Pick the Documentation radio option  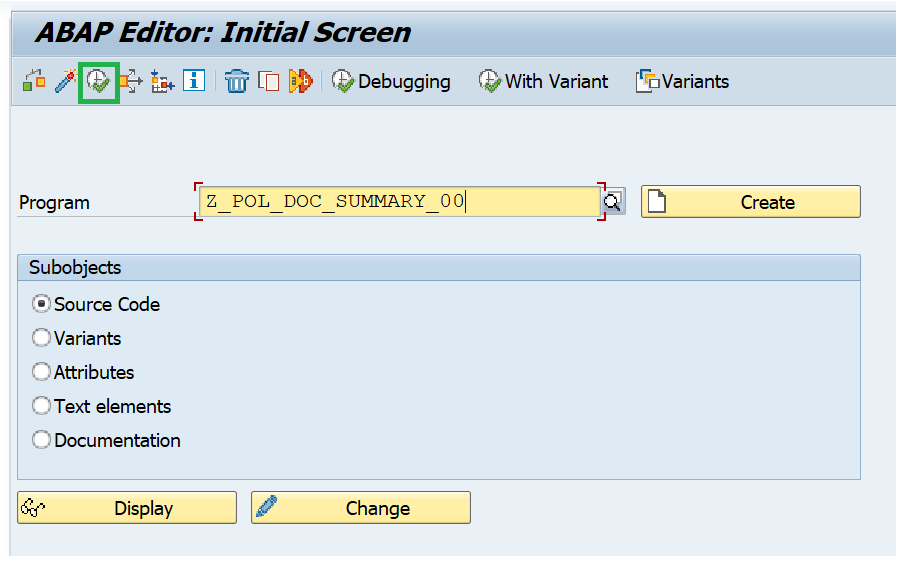41,440
